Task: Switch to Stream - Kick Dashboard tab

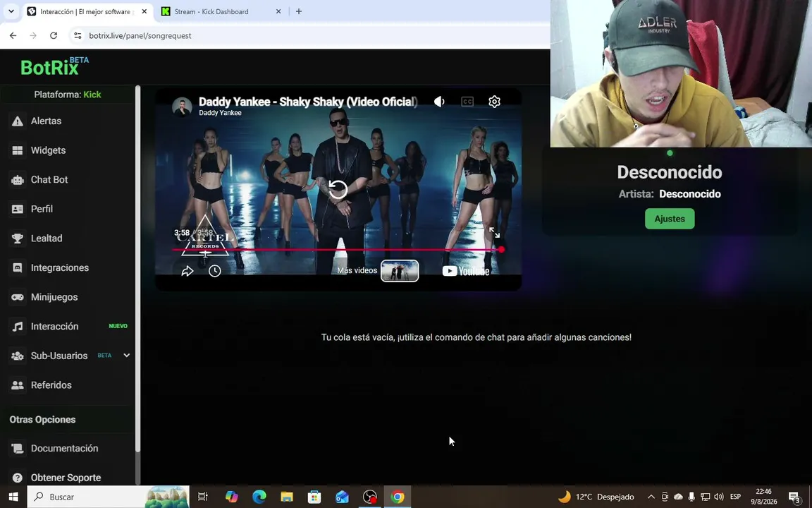Action: [x=221, y=11]
